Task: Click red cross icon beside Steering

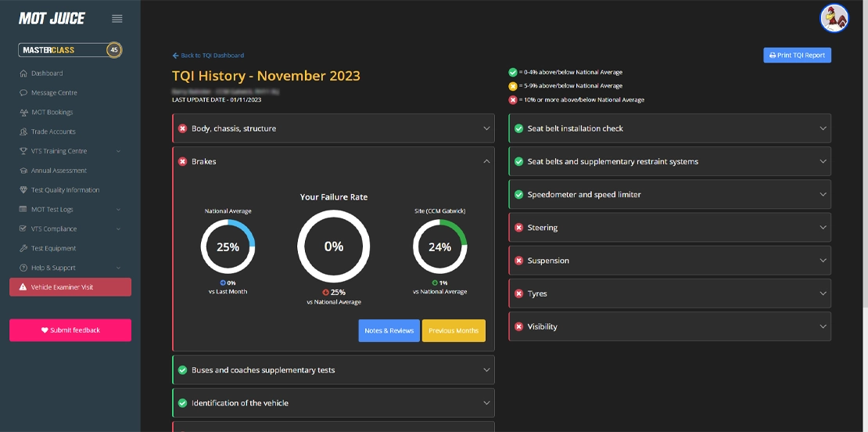Action: point(518,228)
